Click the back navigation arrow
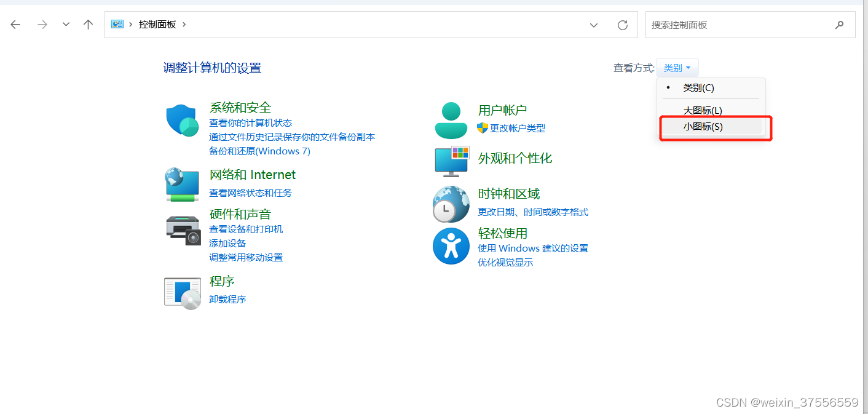The height and width of the screenshot is (414, 868). pos(15,25)
